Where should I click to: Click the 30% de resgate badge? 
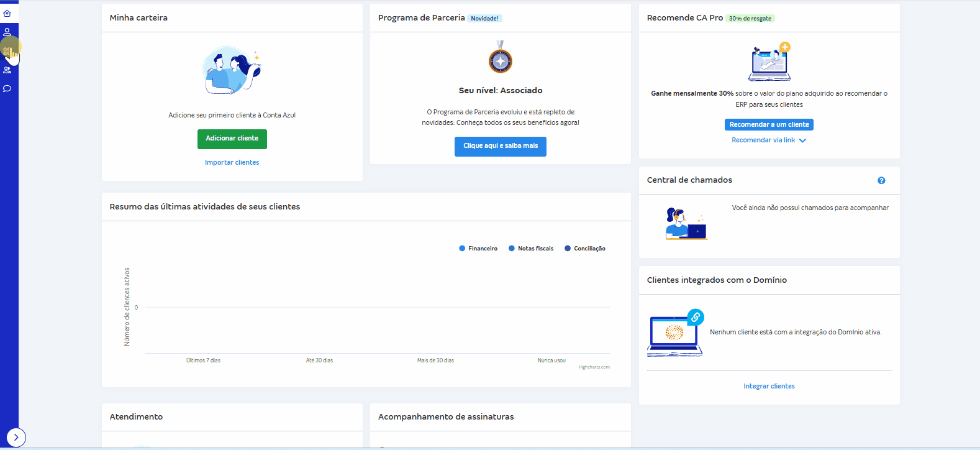point(750,19)
